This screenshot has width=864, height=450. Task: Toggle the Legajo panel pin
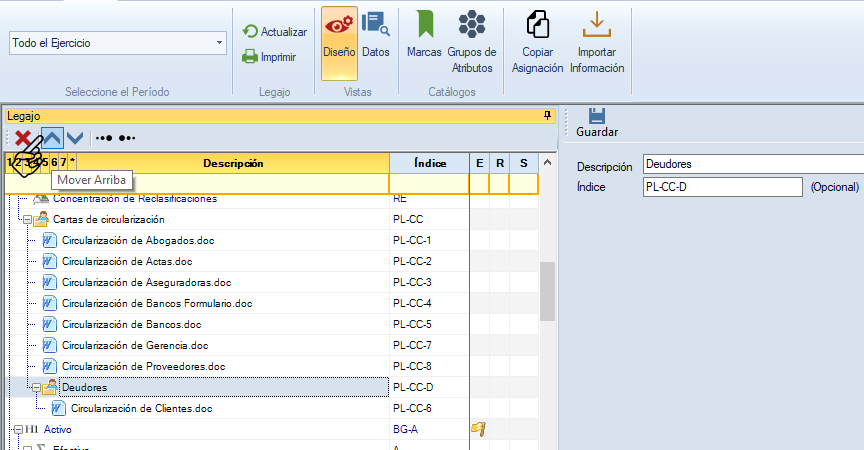(547, 116)
